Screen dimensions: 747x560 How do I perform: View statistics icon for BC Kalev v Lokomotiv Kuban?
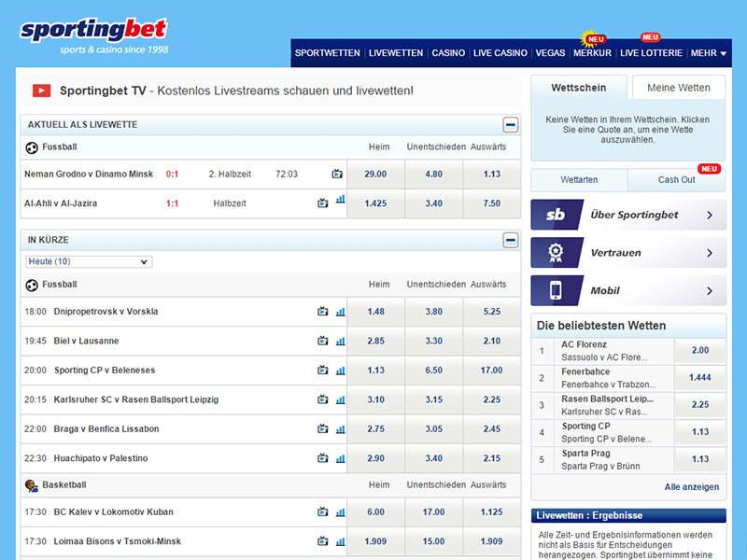[x=340, y=512]
